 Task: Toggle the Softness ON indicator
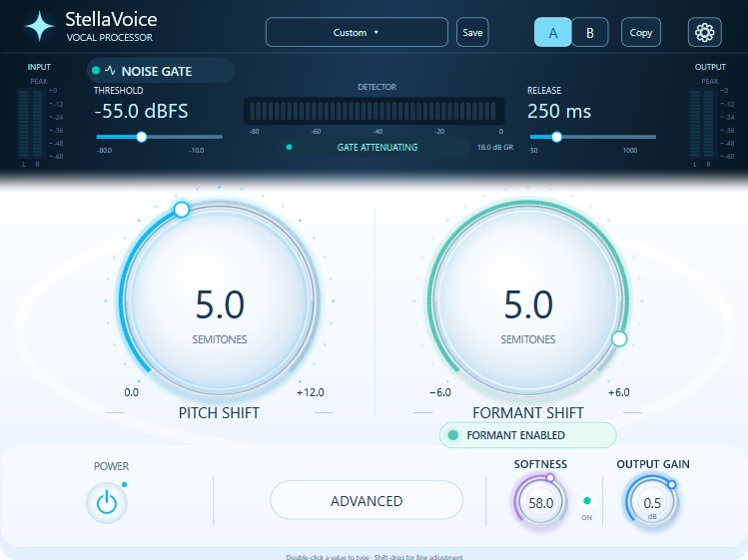(587, 501)
